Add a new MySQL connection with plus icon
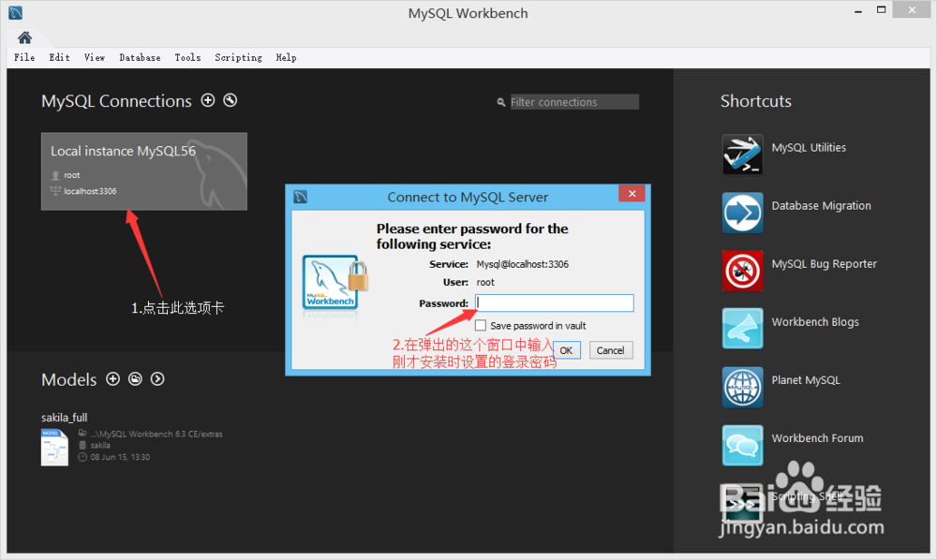The image size is (937, 560). pos(208,100)
